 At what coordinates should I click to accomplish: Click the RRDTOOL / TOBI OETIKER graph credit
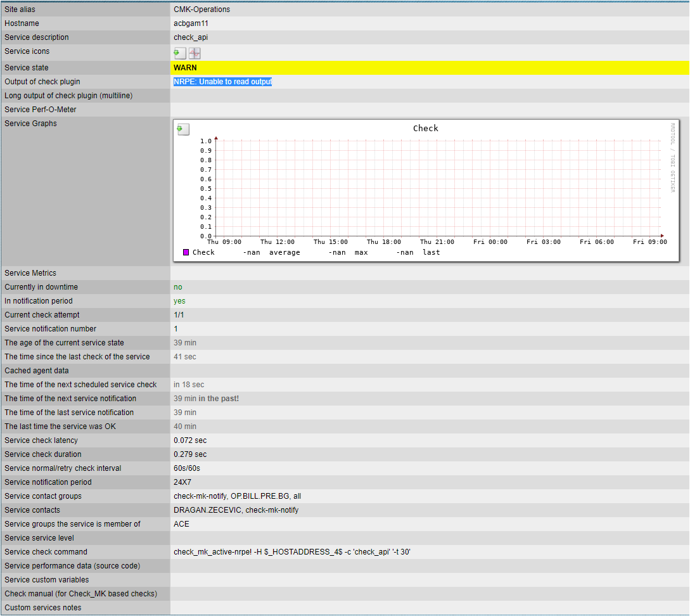[x=672, y=158]
